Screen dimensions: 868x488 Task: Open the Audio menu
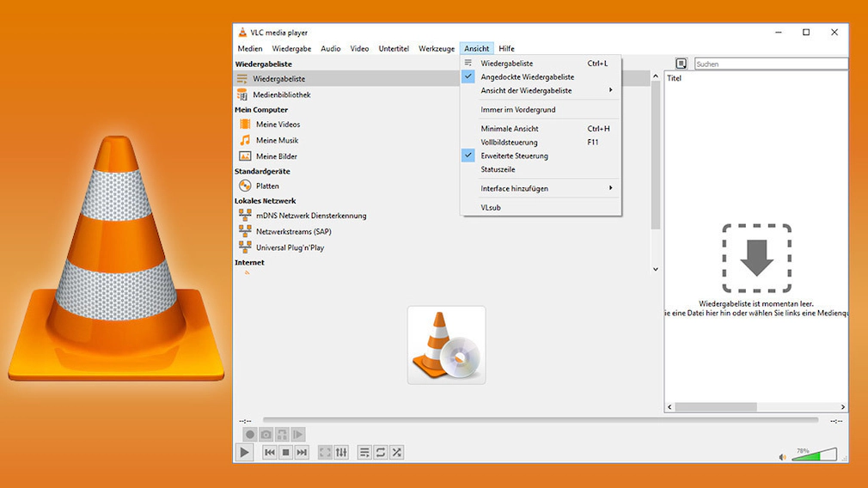[331, 49]
